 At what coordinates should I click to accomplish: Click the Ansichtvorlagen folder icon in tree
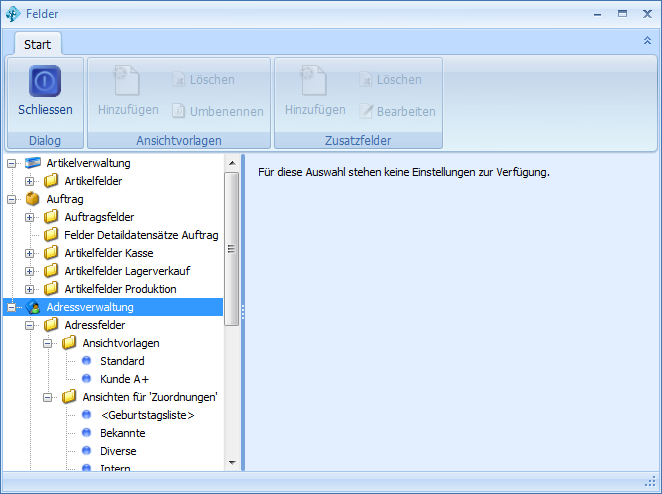tap(69, 343)
